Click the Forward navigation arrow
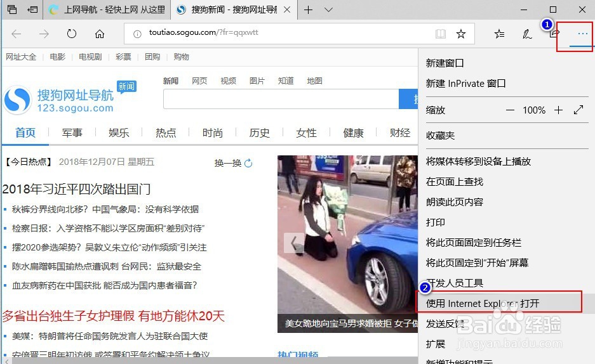 [44, 34]
